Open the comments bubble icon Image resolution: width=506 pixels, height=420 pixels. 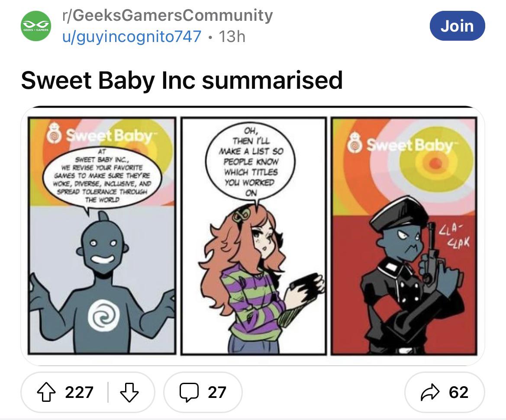coord(189,392)
